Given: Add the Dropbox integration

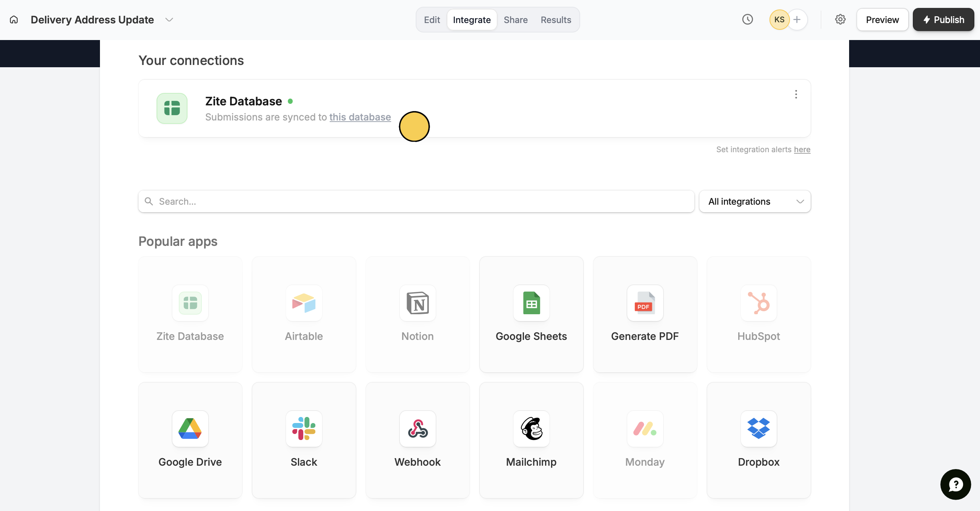Looking at the screenshot, I should tap(758, 440).
